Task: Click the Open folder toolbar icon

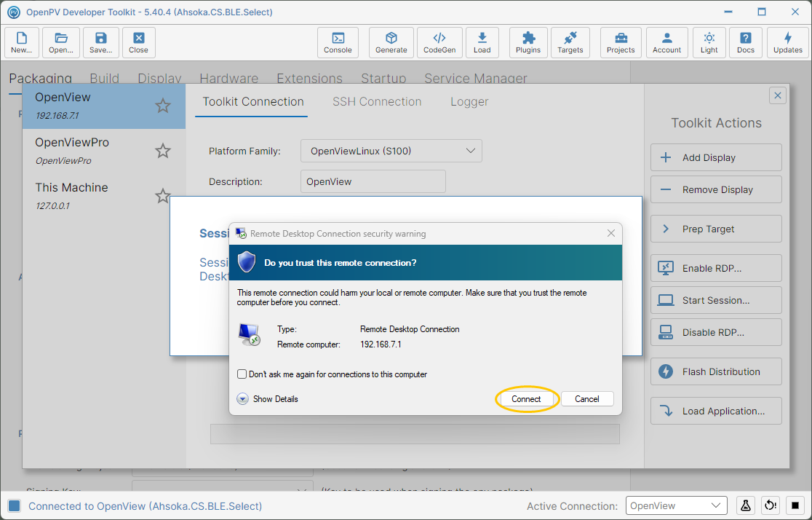Action: (x=61, y=42)
